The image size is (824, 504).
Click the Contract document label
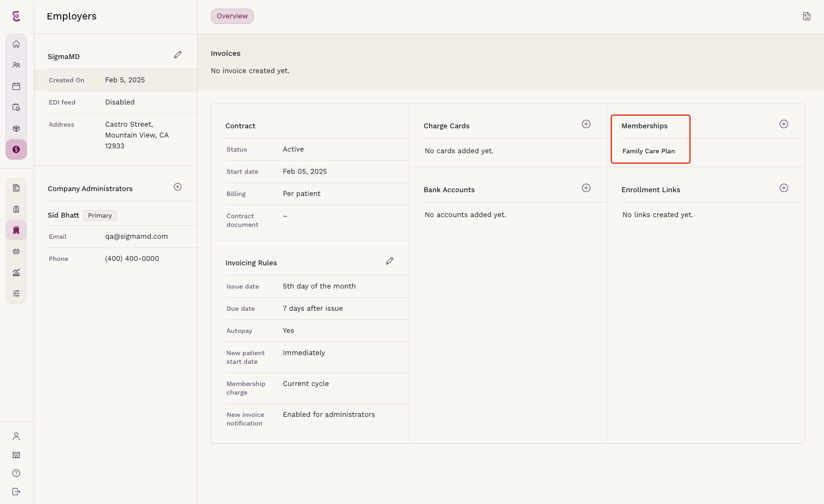point(242,220)
